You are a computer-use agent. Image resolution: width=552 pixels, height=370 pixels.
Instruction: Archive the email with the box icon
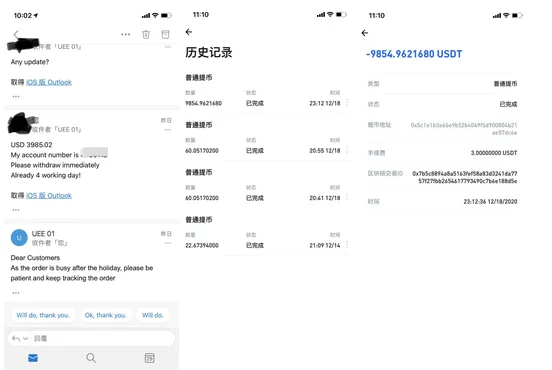coord(165,34)
